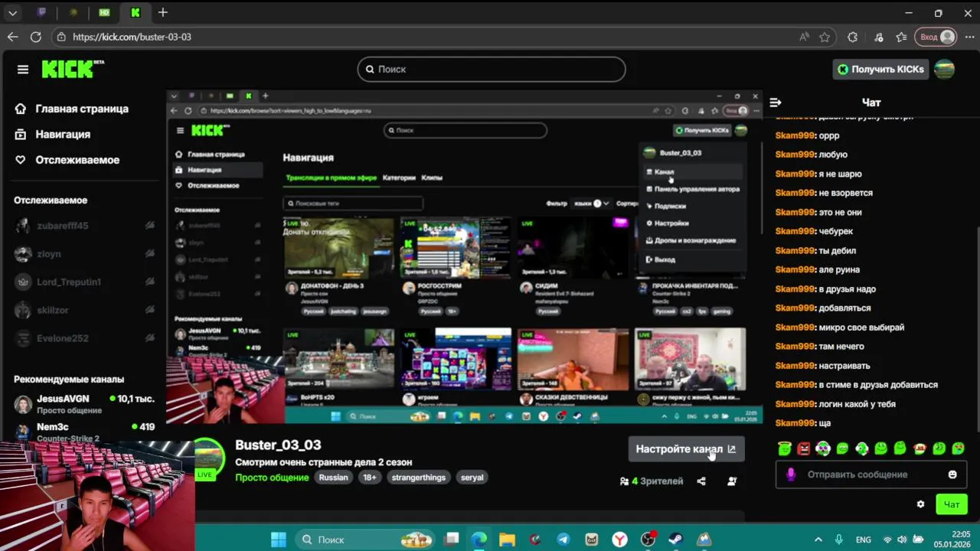Click the 4 Зрителей viewers count

pyautogui.click(x=652, y=481)
